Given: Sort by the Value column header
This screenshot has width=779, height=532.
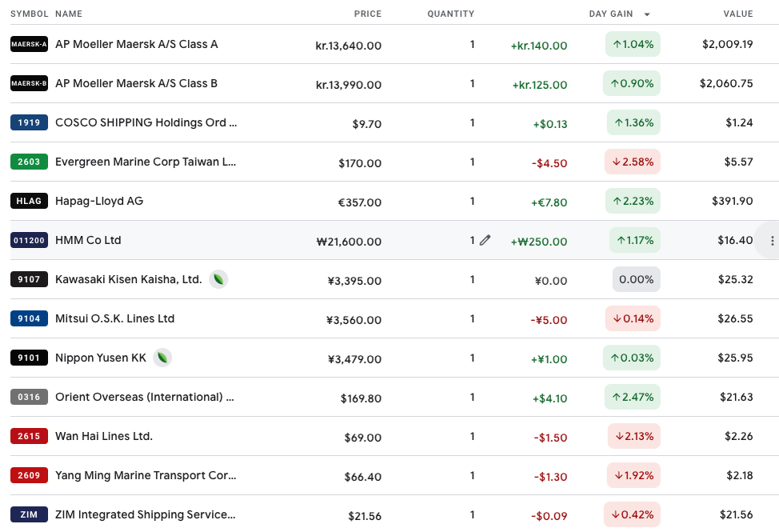Looking at the screenshot, I should click(737, 14).
